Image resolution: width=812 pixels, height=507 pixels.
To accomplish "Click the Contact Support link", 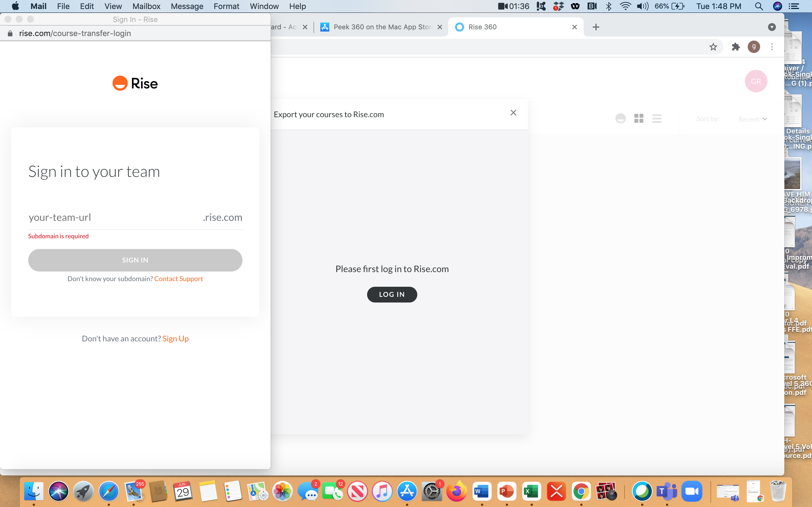I will (178, 279).
